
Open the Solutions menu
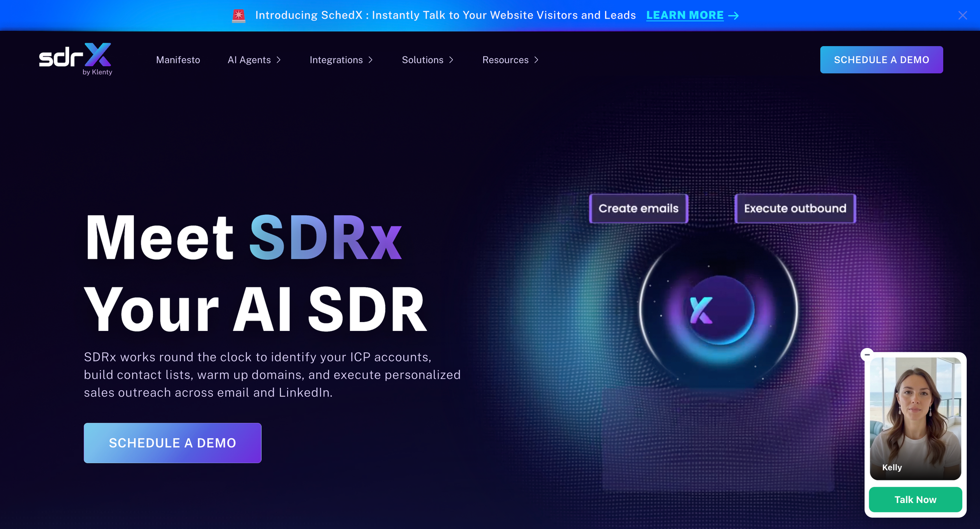pos(422,60)
